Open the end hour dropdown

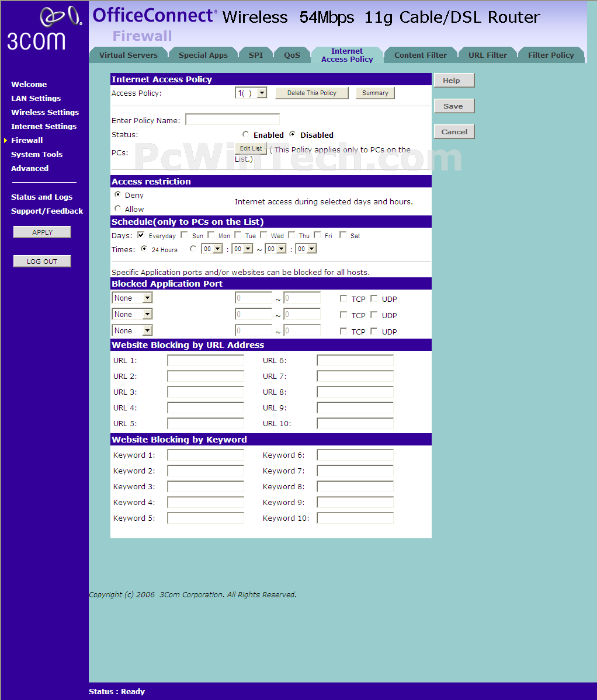[x=276, y=249]
